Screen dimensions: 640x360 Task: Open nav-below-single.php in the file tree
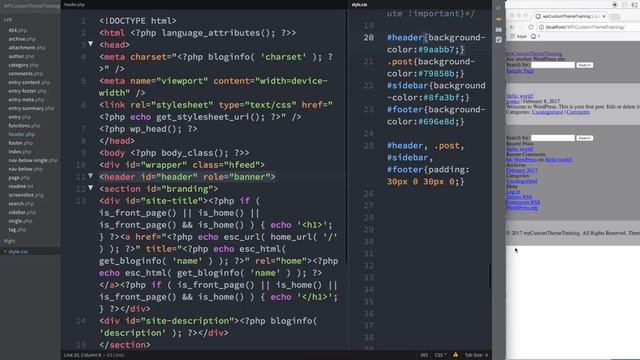(x=33, y=160)
